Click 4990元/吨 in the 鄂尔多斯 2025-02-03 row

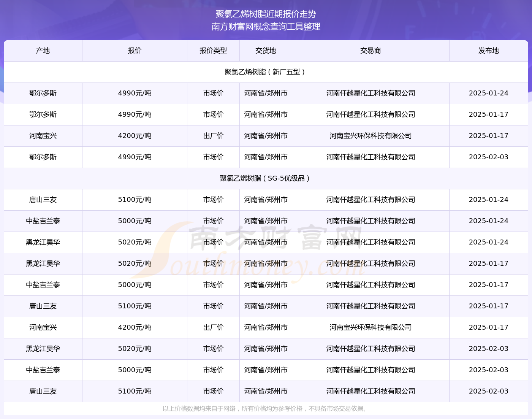click(135, 157)
